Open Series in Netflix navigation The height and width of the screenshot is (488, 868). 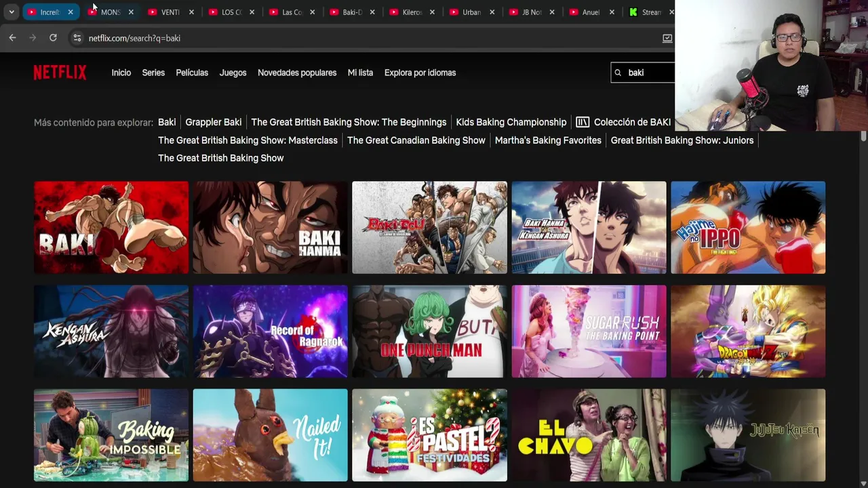point(153,73)
